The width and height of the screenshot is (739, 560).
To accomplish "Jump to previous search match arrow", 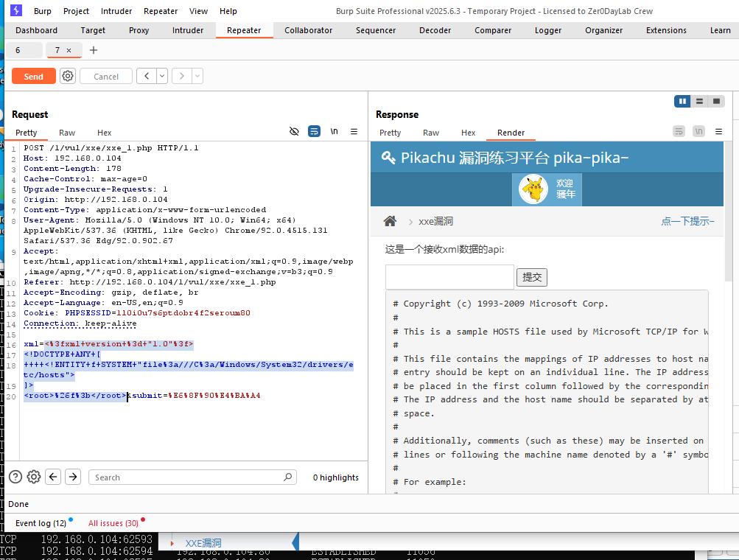I will click(x=53, y=477).
